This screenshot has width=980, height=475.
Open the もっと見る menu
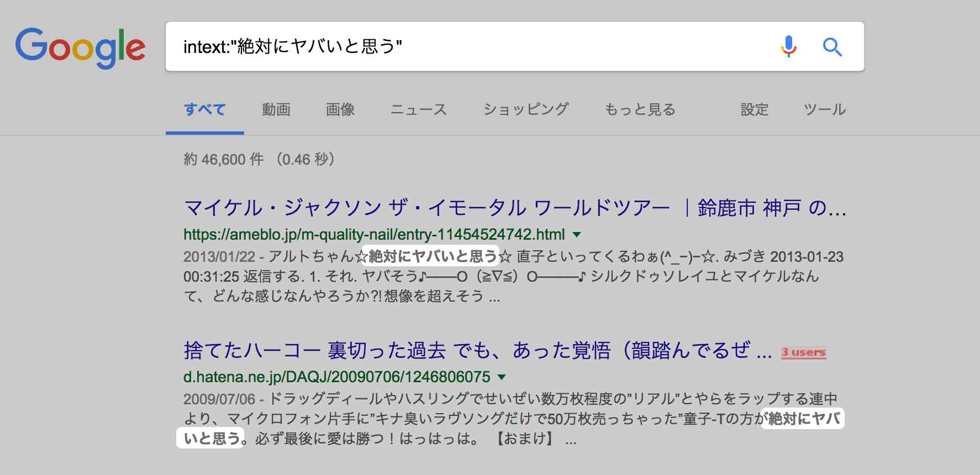point(640,109)
